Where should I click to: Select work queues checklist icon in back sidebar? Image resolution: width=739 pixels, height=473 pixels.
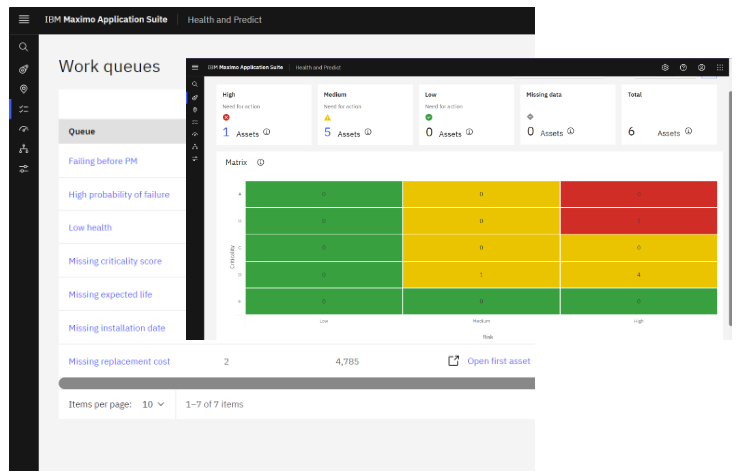(x=24, y=109)
